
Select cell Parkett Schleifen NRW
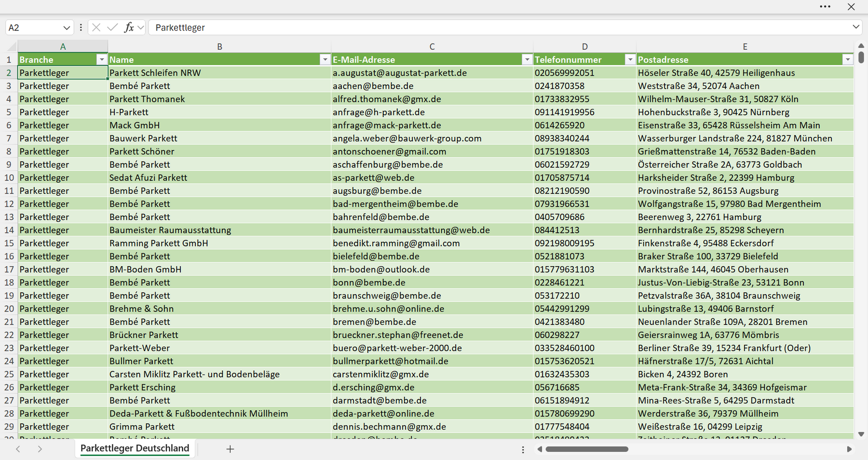click(x=219, y=73)
